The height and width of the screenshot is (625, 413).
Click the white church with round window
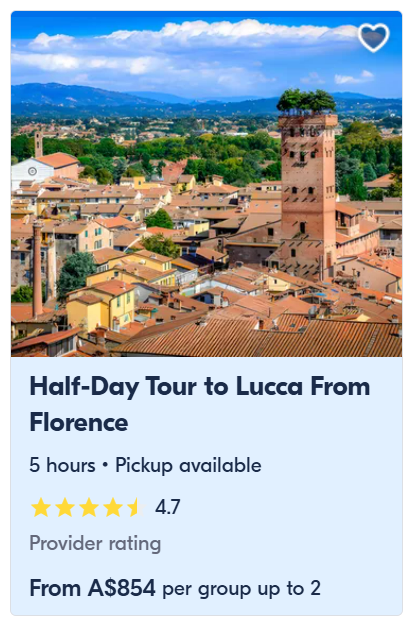tap(33, 171)
